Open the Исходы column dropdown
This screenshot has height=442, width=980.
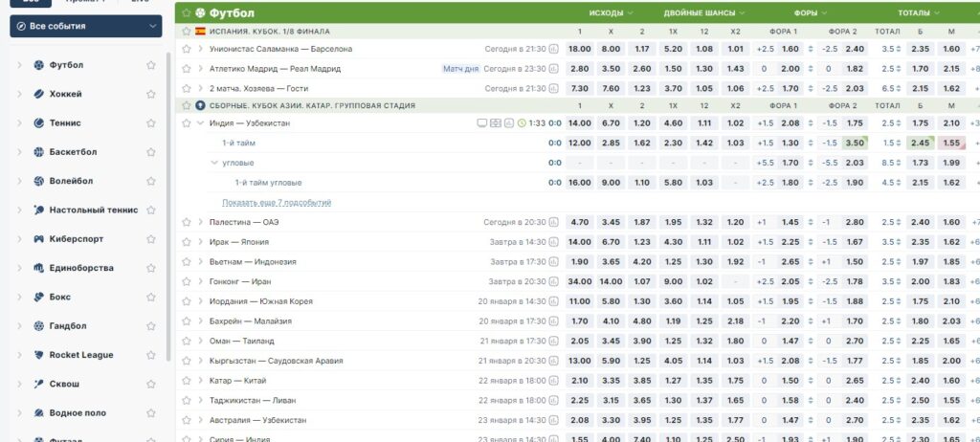point(611,13)
